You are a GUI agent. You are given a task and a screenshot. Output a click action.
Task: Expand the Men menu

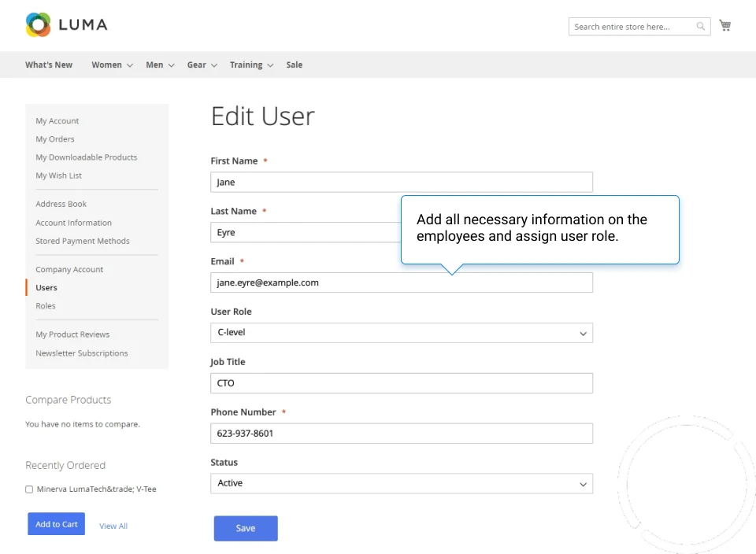[x=160, y=65]
